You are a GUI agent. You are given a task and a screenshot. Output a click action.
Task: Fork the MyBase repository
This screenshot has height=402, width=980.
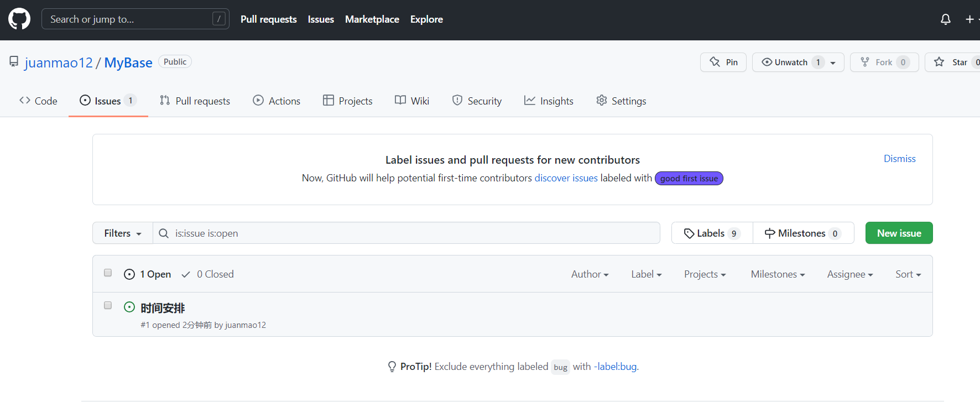(x=884, y=62)
